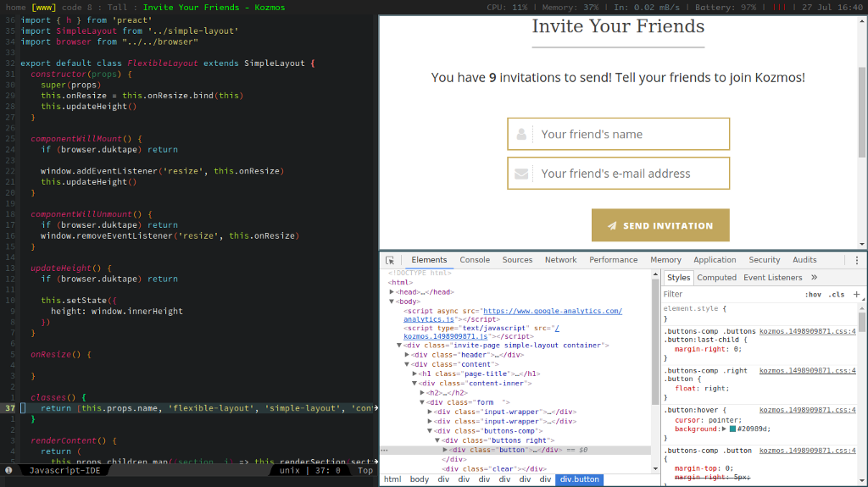Click page scrollbar up arrow
The image size is (868, 487).
coord(862,21)
